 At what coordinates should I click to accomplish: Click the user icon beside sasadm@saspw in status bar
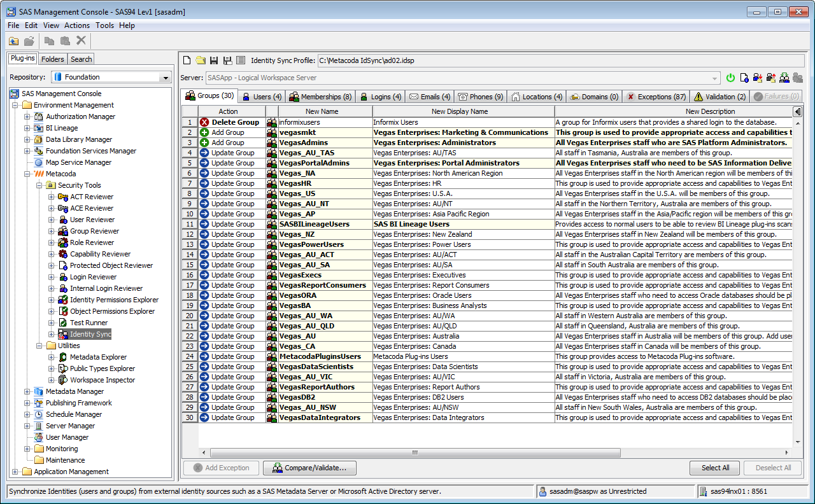click(x=542, y=491)
